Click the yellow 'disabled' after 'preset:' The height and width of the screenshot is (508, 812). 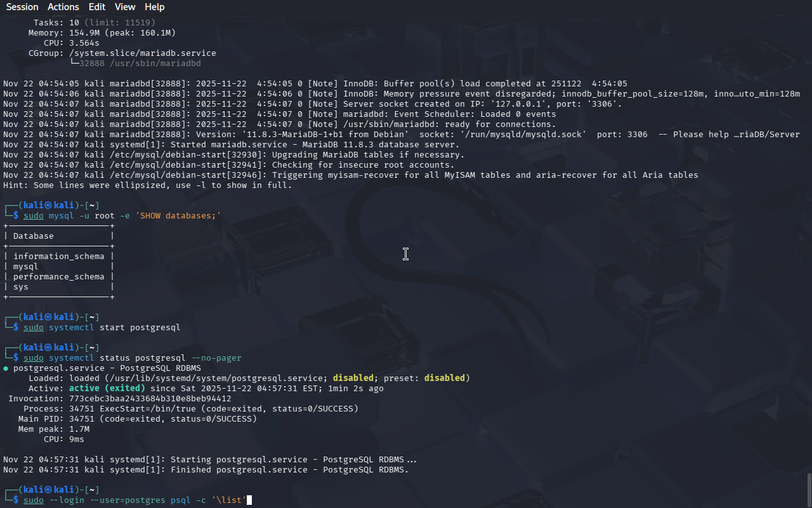[x=444, y=378]
